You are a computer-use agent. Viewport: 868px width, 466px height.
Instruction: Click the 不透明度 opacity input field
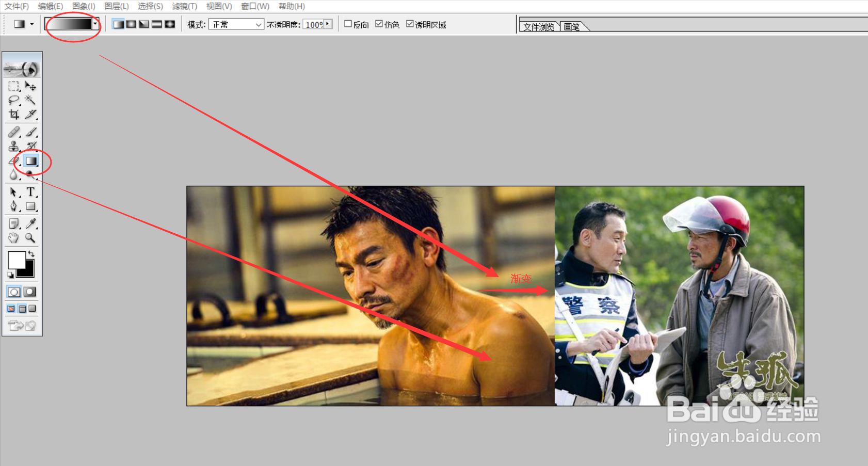pyautogui.click(x=313, y=24)
